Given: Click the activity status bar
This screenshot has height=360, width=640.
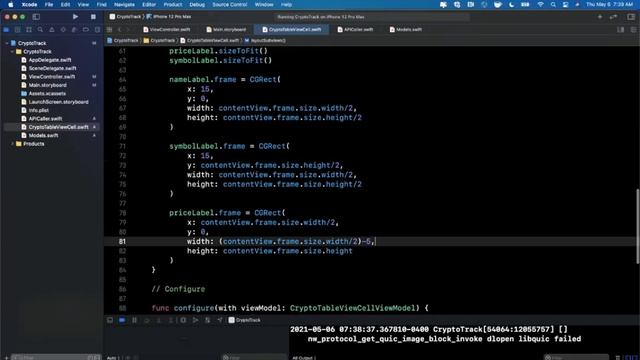Looking at the screenshot, I should pos(371,17).
